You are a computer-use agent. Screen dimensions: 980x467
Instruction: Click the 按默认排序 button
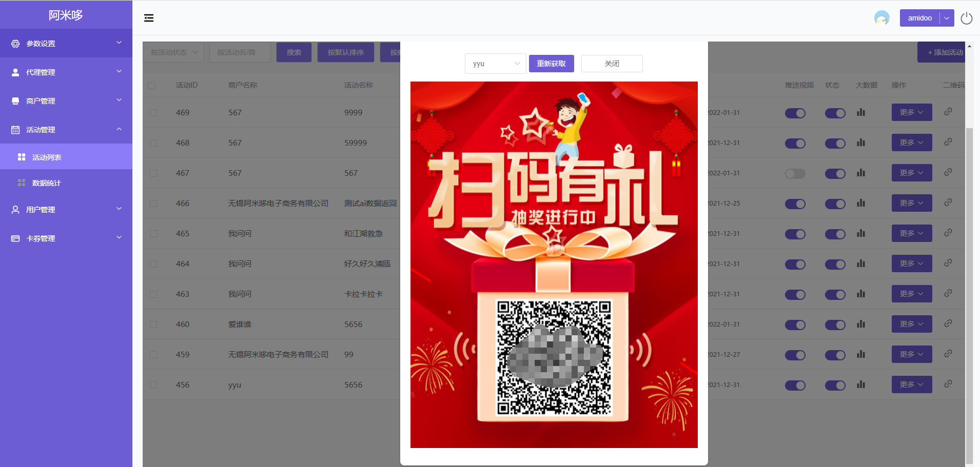click(346, 52)
